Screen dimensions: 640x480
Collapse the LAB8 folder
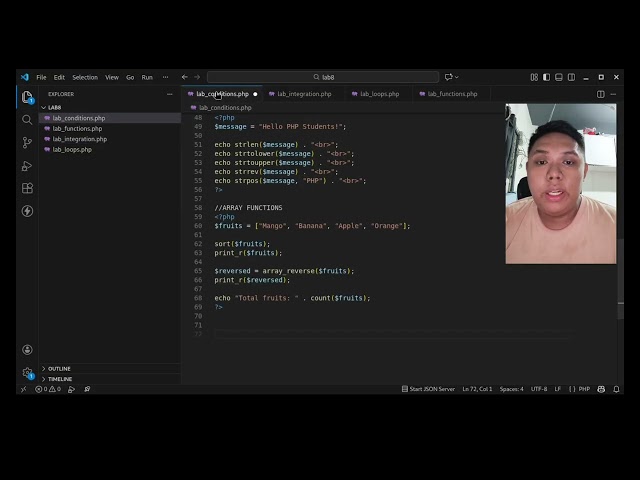point(55,107)
